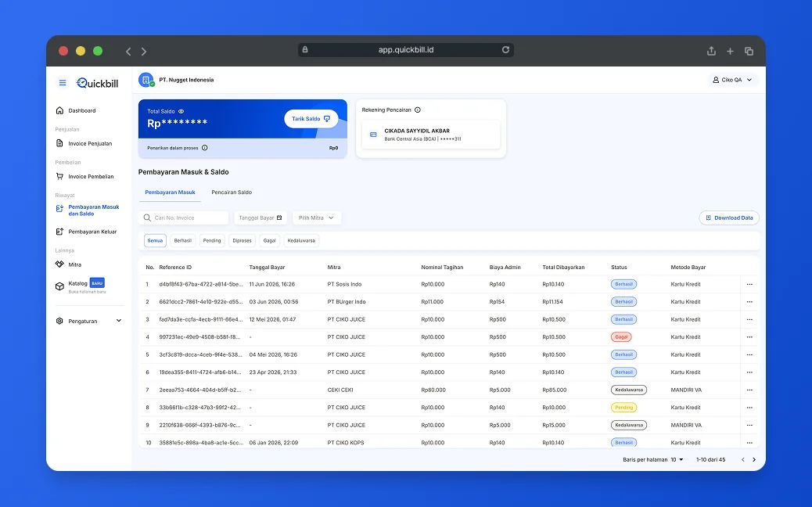Open a new browser tab with plus icon
Image resolution: width=812 pixels, height=507 pixels.
[730, 52]
